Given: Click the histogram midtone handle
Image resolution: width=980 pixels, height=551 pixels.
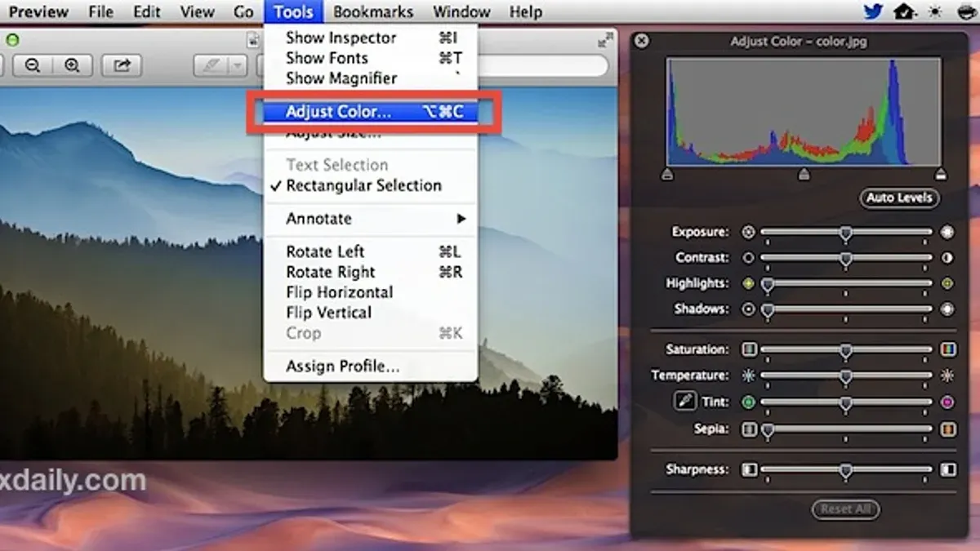Looking at the screenshot, I should point(804,174).
